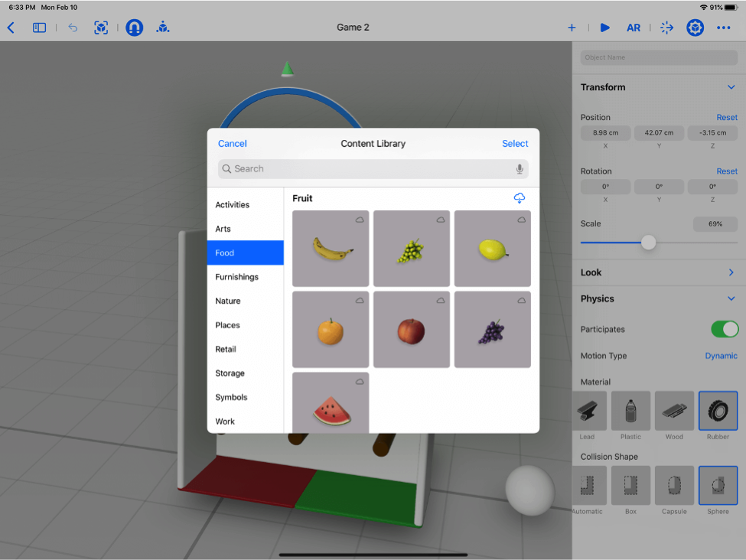Cancel the Content Library dialog
This screenshot has height=560, width=746.
coord(232,143)
